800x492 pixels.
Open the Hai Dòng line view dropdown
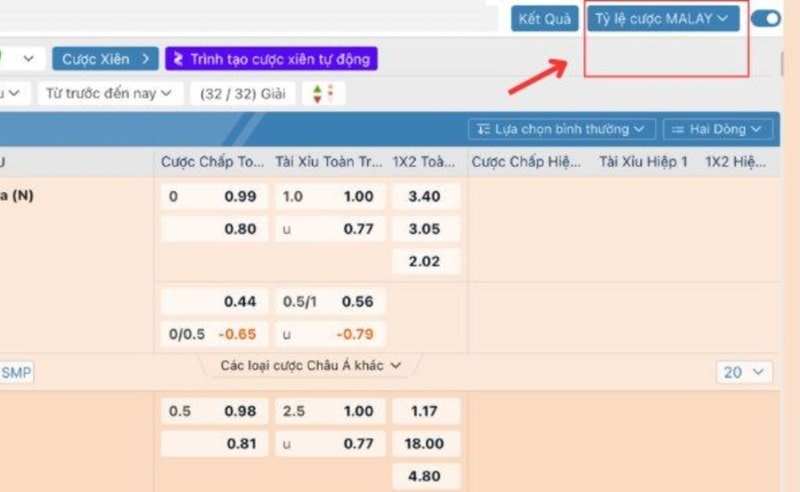[x=717, y=129]
